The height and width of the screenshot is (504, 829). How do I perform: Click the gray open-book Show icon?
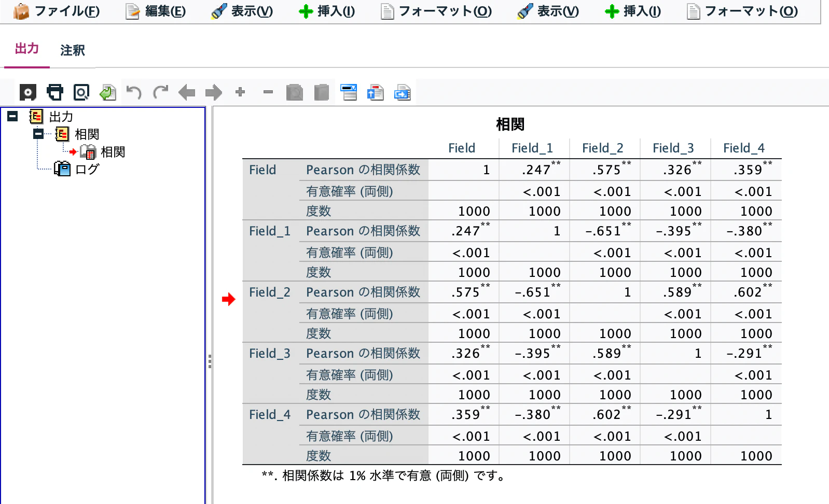(x=295, y=93)
